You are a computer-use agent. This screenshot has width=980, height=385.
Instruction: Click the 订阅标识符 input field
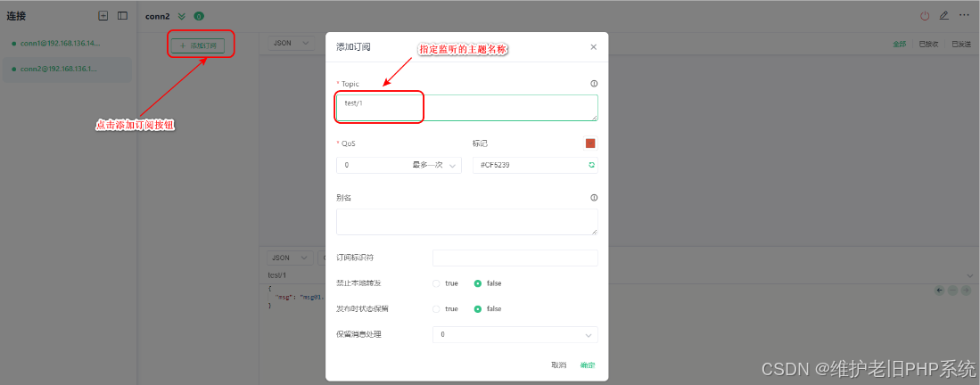[x=515, y=258]
